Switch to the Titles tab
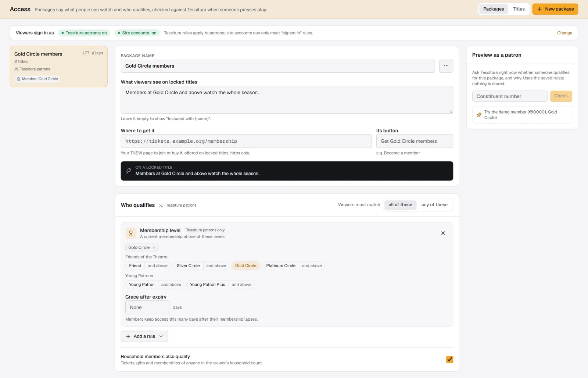 click(x=519, y=9)
